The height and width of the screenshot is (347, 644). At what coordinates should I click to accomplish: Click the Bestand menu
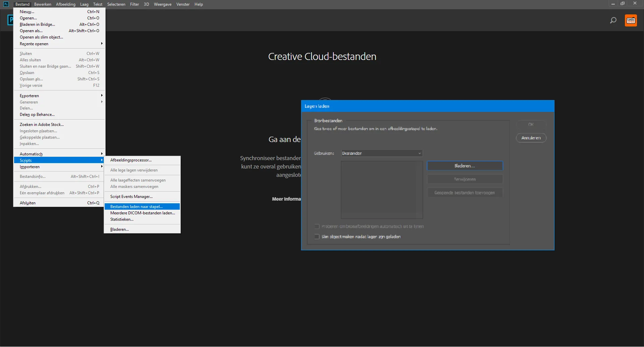tap(22, 4)
